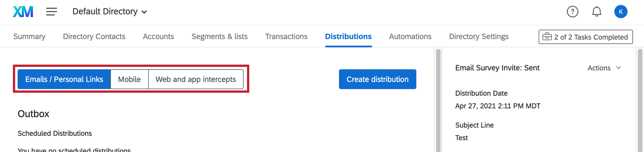Open the notifications bell

click(x=597, y=12)
